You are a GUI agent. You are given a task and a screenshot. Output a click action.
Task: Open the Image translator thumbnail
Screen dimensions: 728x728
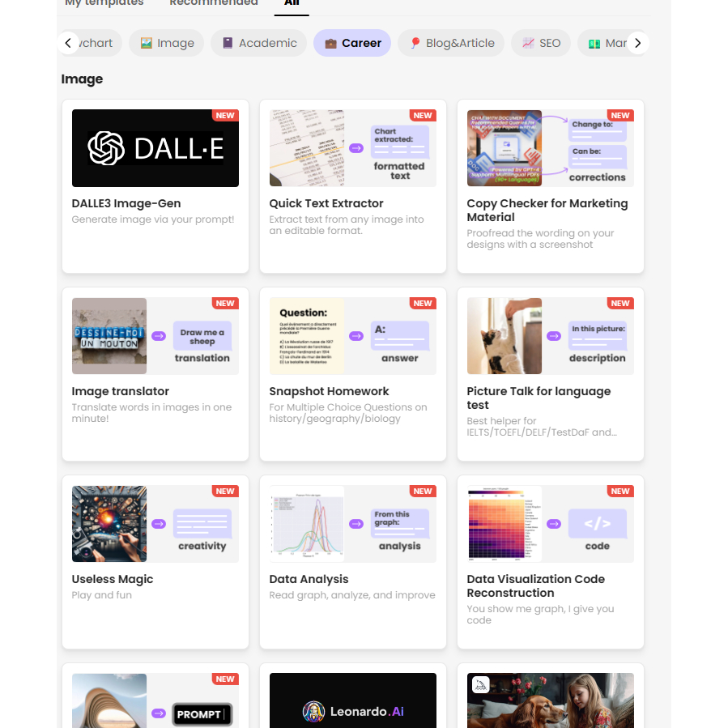coord(155,336)
